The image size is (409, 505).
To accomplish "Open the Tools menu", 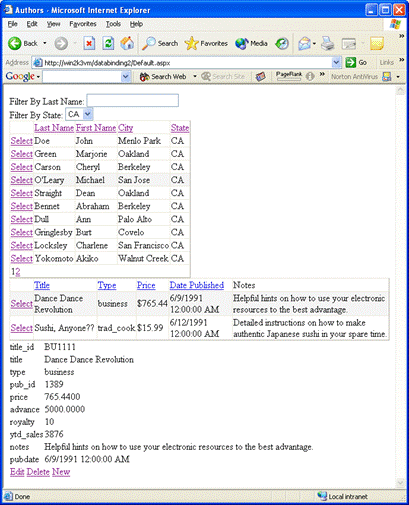I will tap(113, 24).
